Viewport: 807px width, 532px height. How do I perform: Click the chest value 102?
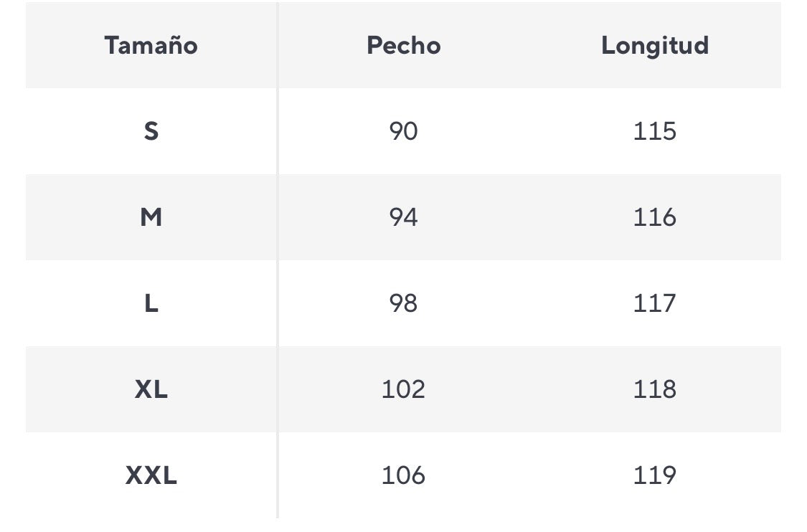point(403,389)
